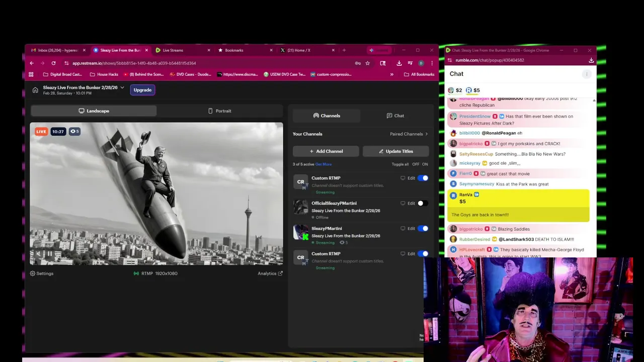Open Chrome three-dot menu in Restream window
The image size is (644, 362).
click(432, 63)
